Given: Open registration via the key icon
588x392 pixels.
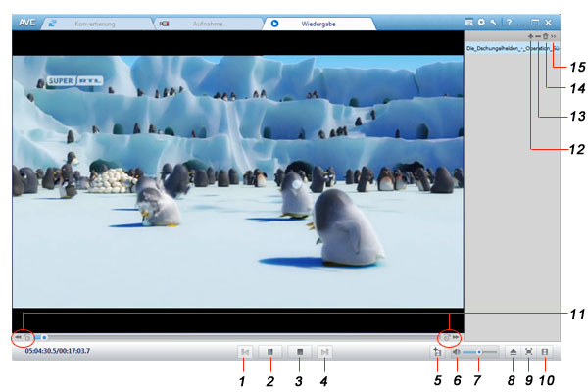Looking at the screenshot, I should click(x=494, y=23).
